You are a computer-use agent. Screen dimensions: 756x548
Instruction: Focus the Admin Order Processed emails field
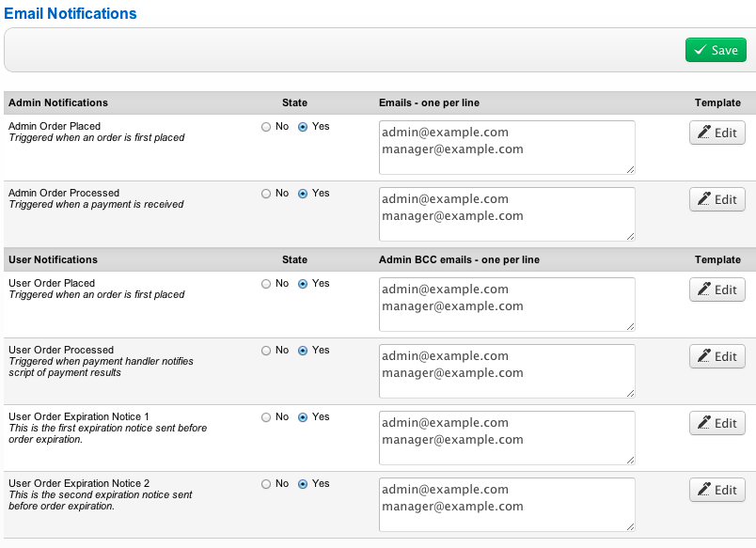click(507, 214)
